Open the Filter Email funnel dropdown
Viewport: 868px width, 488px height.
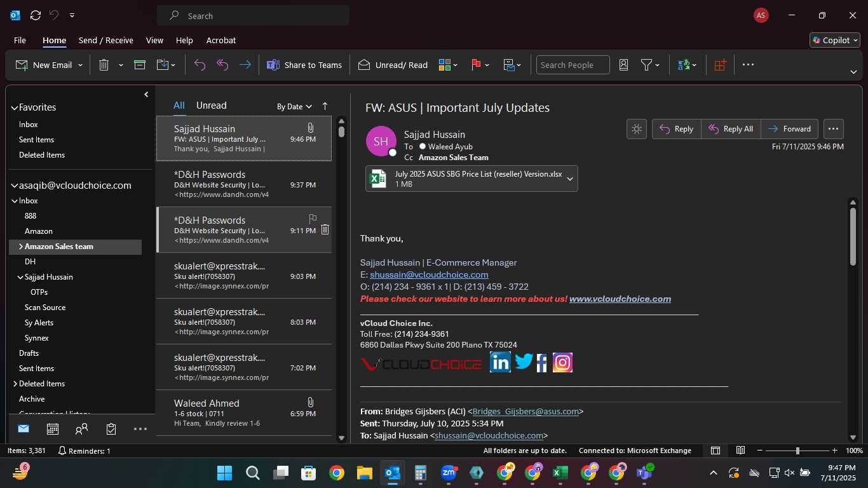click(x=650, y=65)
